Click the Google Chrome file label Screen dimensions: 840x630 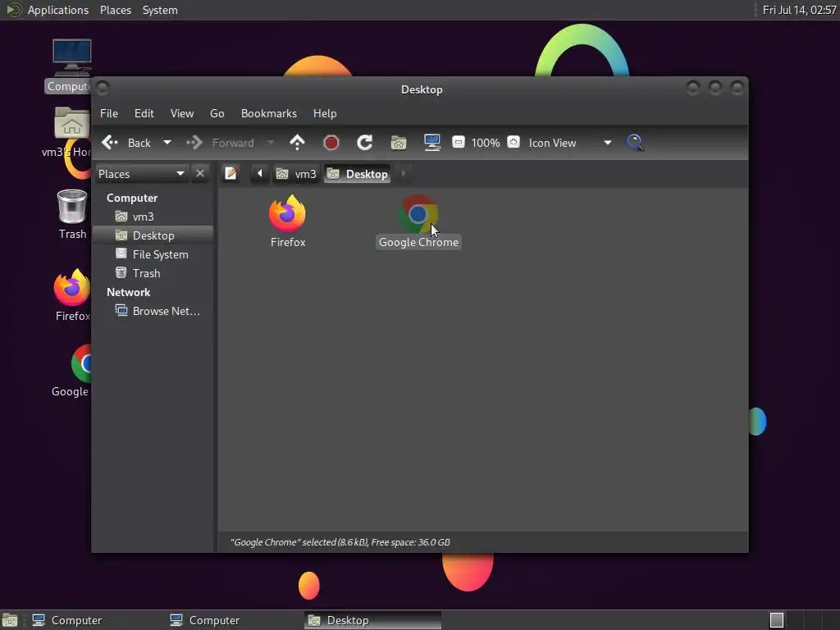pyautogui.click(x=418, y=242)
